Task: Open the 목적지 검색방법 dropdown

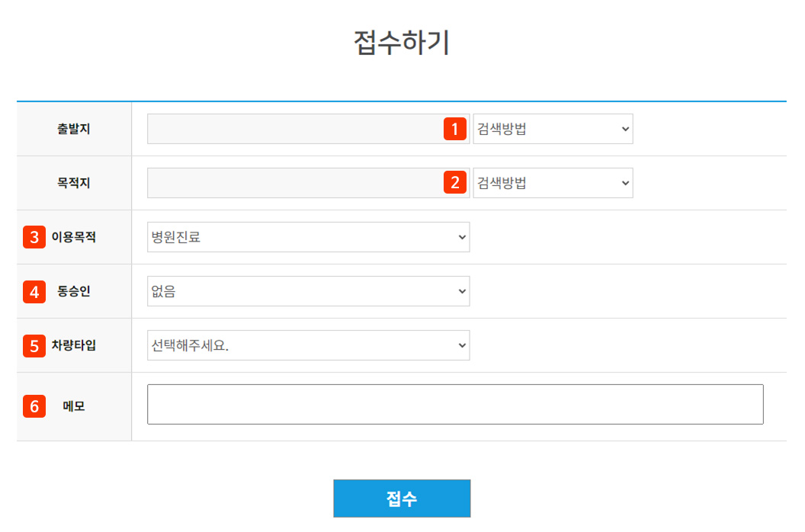Action: coord(553,183)
